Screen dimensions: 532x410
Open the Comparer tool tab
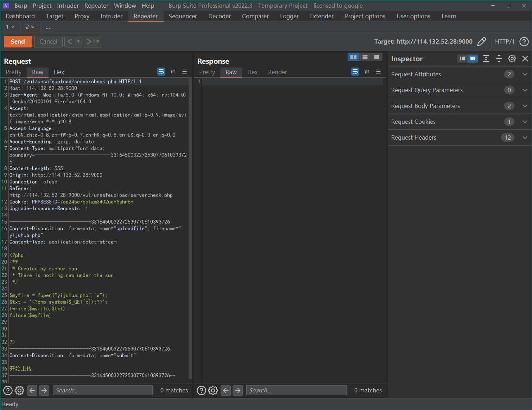point(255,16)
